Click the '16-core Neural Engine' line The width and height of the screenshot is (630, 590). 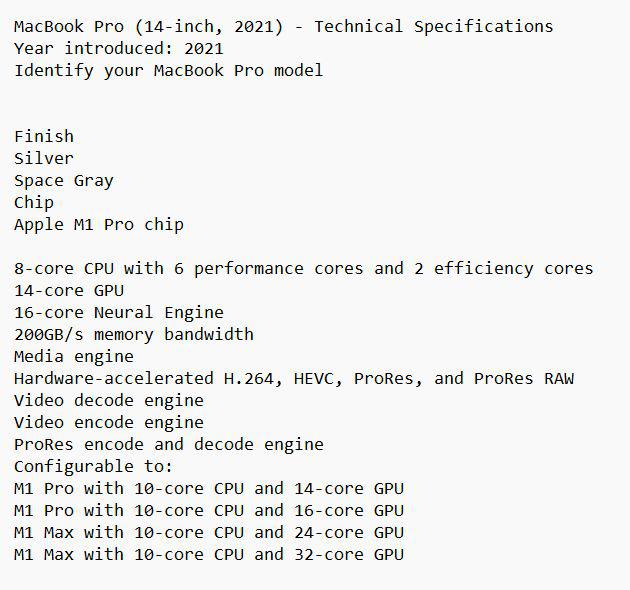pos(119,313)
